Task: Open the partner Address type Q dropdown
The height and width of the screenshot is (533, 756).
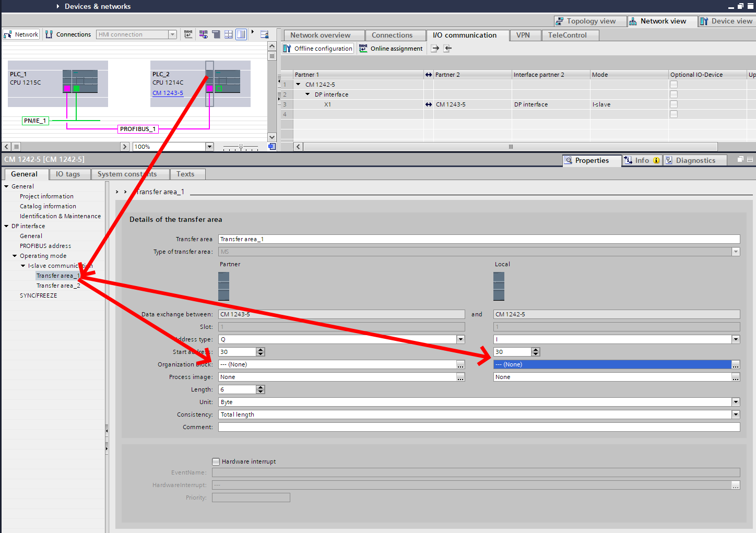Action: coord(460,339)
